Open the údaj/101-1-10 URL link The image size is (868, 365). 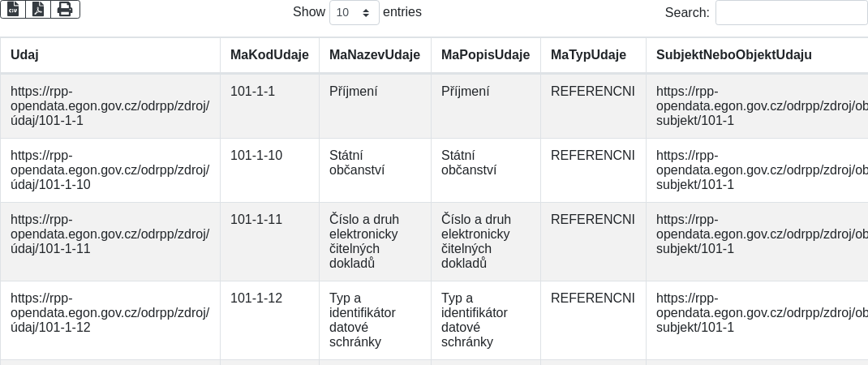click(x=110, y=170)
